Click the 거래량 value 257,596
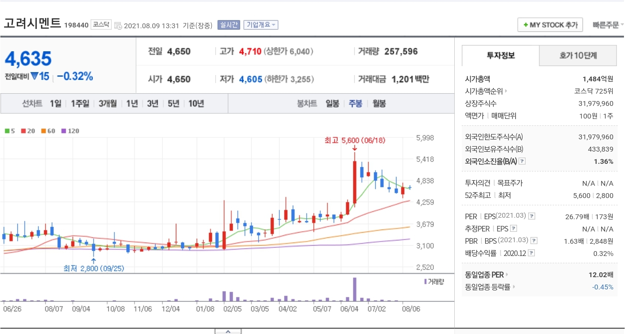644x334 pixels. (x=401, y=51)
